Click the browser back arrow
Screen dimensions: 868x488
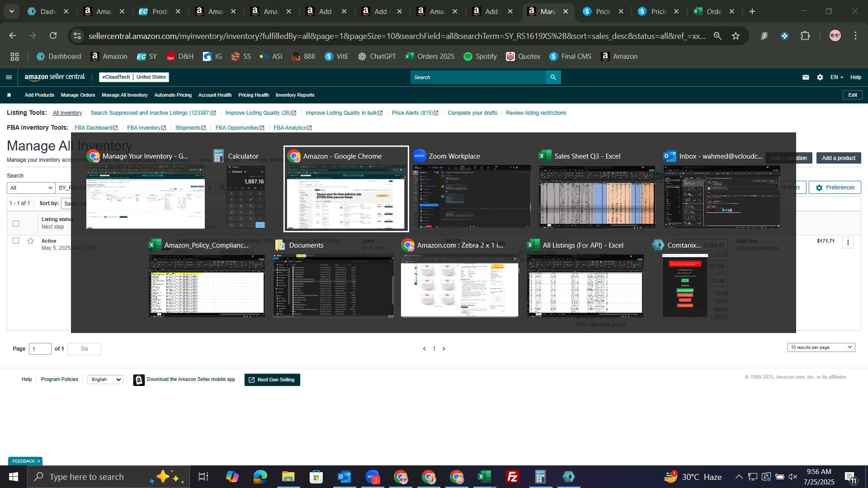pos(12,36)
